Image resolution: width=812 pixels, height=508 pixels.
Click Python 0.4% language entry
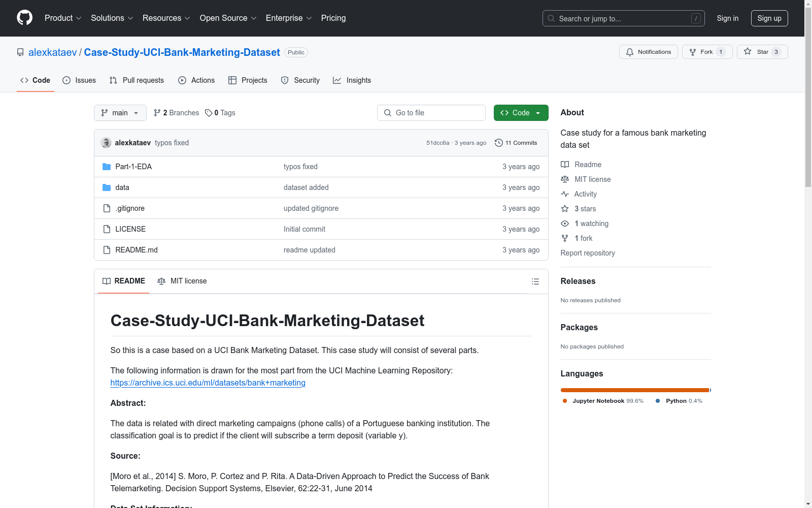click(x=679, y=401)
